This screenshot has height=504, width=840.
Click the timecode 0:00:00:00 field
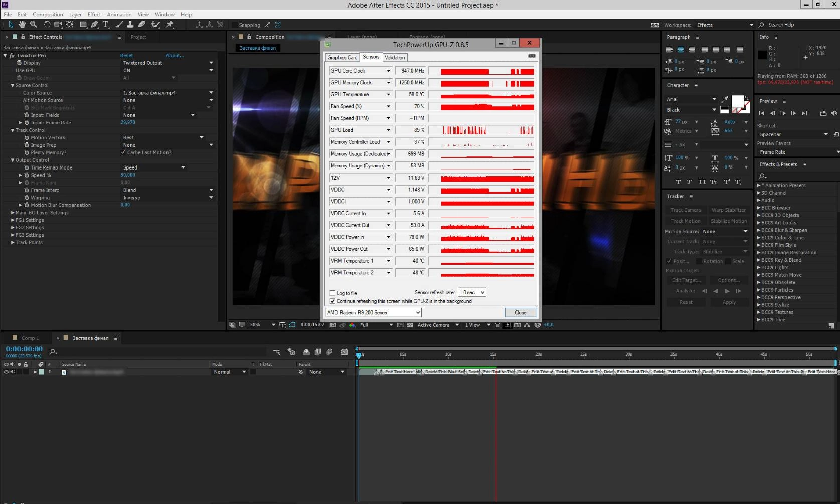click(x=24, y=349)
